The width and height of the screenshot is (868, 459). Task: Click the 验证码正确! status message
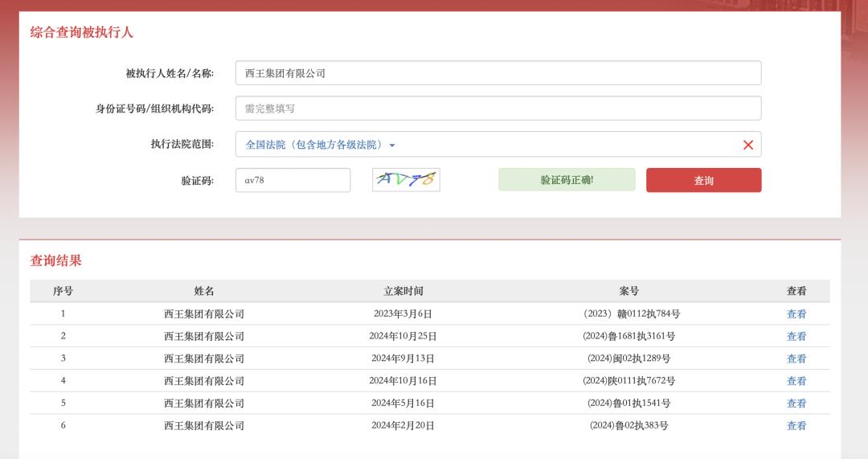(x=567, y=180)
